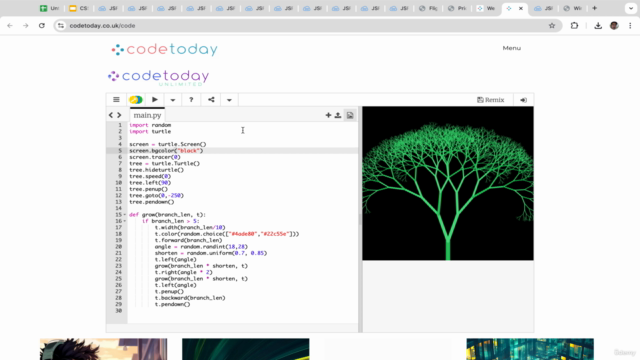The width and height of the screenshot is (640, 360).
Task: Click the image assets icon near main.py
Action: click(x=350, y=115)
